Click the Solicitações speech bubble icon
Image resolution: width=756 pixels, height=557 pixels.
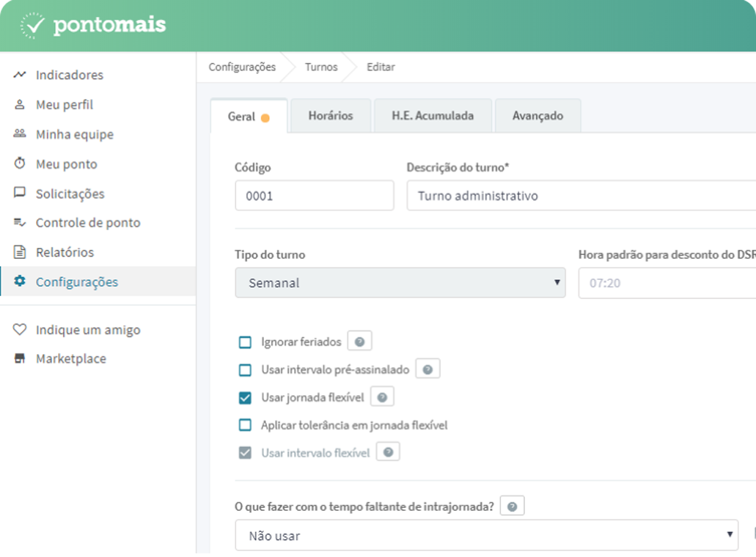pos(20,193)
